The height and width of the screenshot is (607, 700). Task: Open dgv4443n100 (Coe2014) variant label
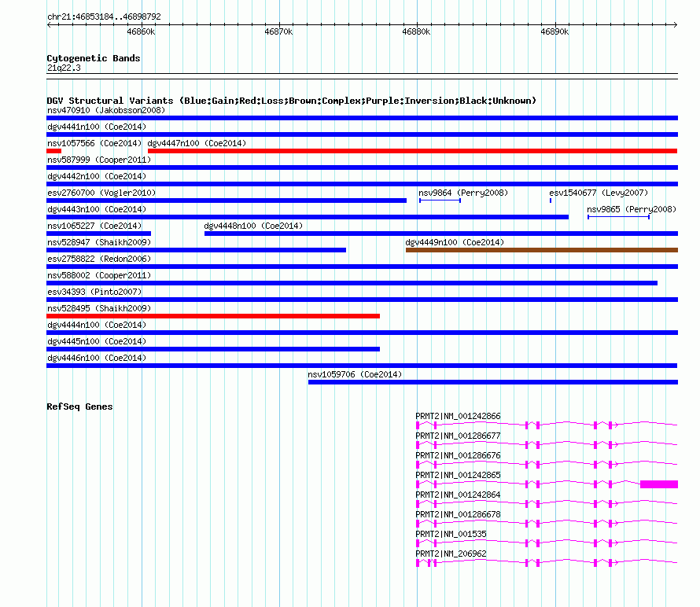[97, 209]
